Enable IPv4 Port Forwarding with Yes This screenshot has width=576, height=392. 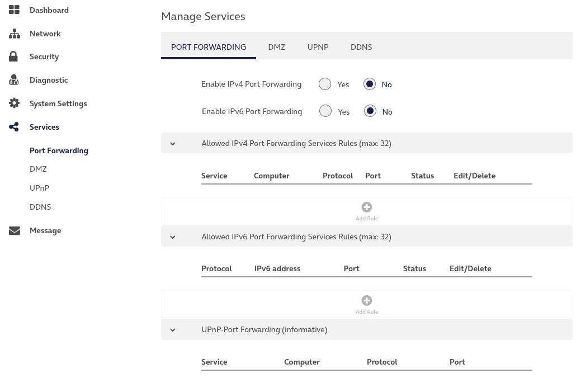tap(325, 84)
